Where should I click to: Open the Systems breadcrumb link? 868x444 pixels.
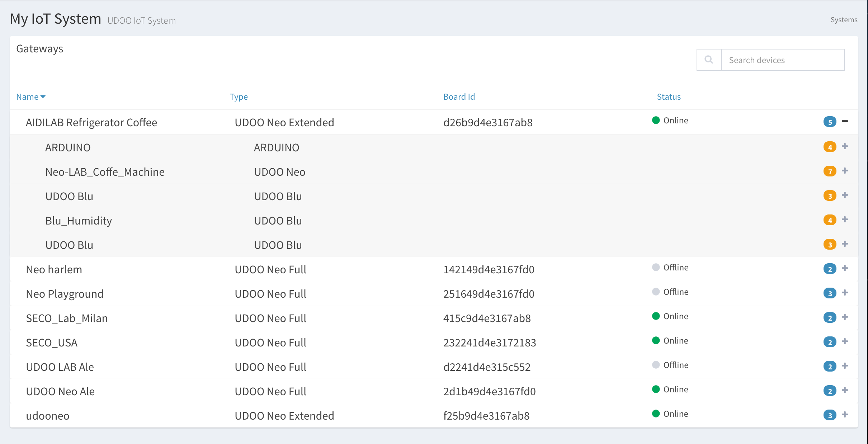coord(844,20)
